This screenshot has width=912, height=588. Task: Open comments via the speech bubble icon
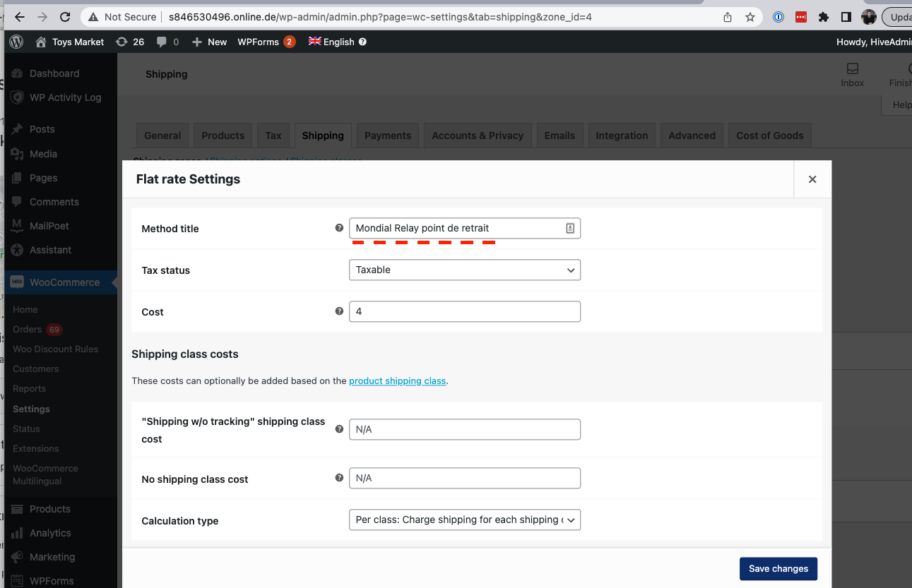coord(163,42)
